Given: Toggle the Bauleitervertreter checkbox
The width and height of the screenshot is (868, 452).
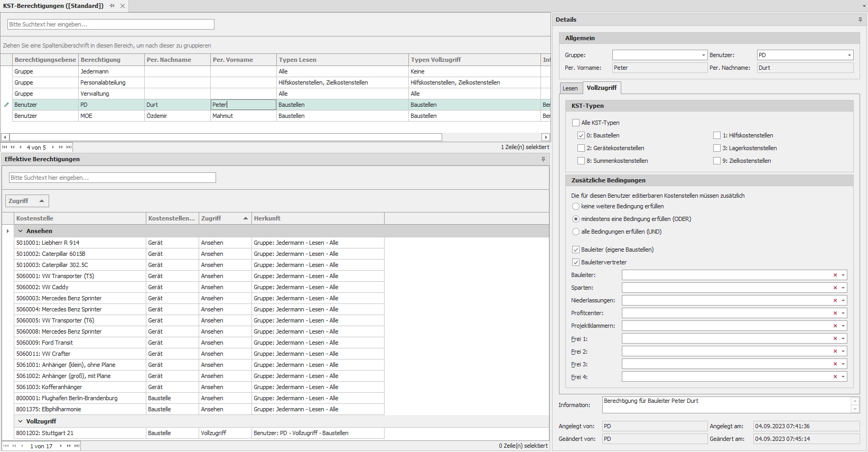Looking at the screenshot, I should 576,262.
